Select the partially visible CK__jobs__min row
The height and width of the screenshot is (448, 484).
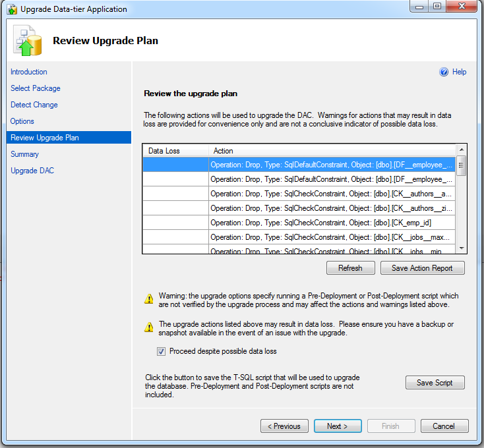[x=299, y=249]
